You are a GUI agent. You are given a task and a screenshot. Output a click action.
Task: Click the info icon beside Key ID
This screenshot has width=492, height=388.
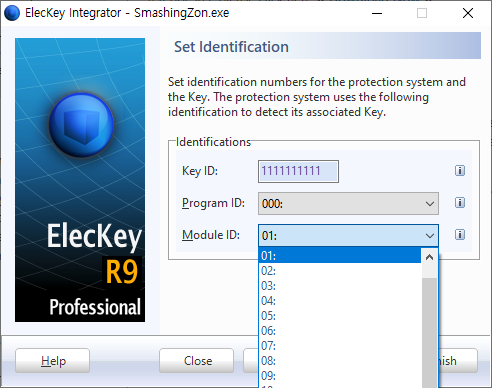tap(460, 171)
